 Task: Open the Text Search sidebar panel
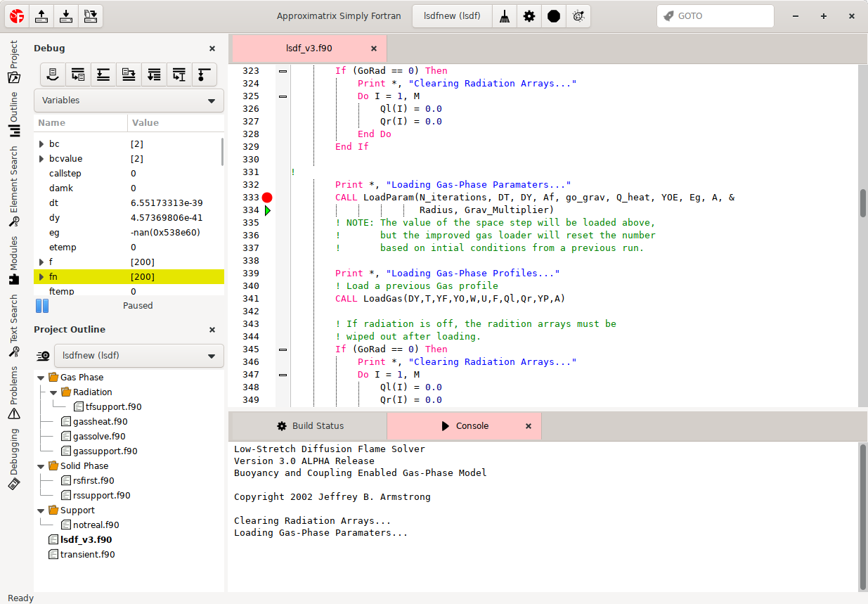[x=13, y=319]
